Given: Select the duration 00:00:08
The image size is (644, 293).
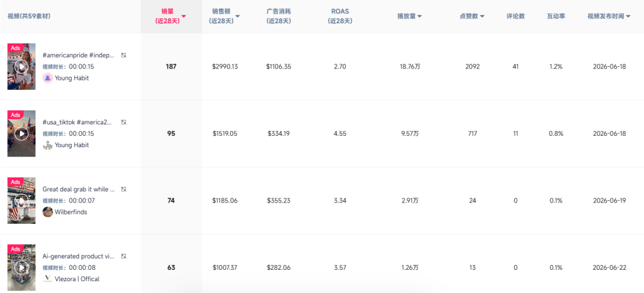Looking at the screenshot, I should point(81,267).
